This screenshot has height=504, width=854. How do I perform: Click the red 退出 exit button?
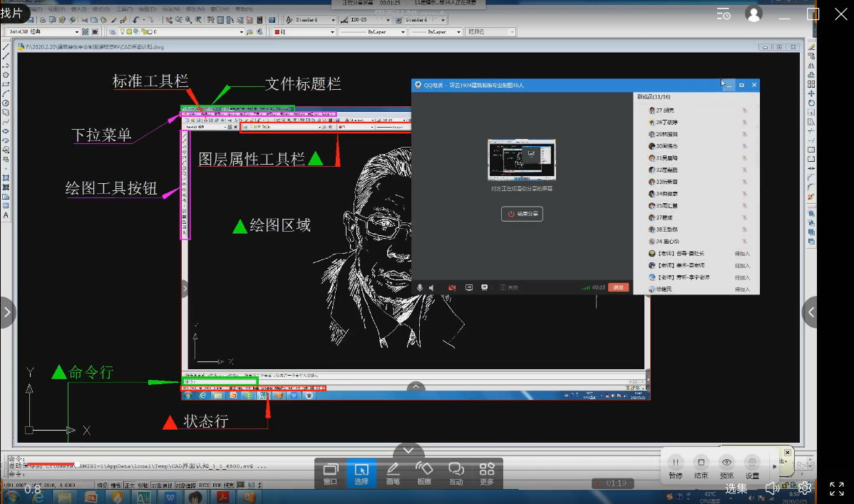pyautogui.click(x=618, y=287)
